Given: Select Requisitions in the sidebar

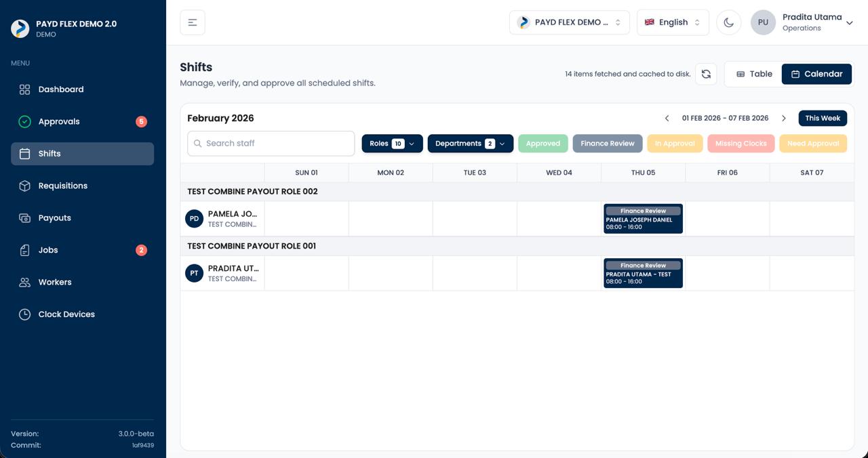Looking at the screenshot, I should pyautogui.click(x=62, y=185).
